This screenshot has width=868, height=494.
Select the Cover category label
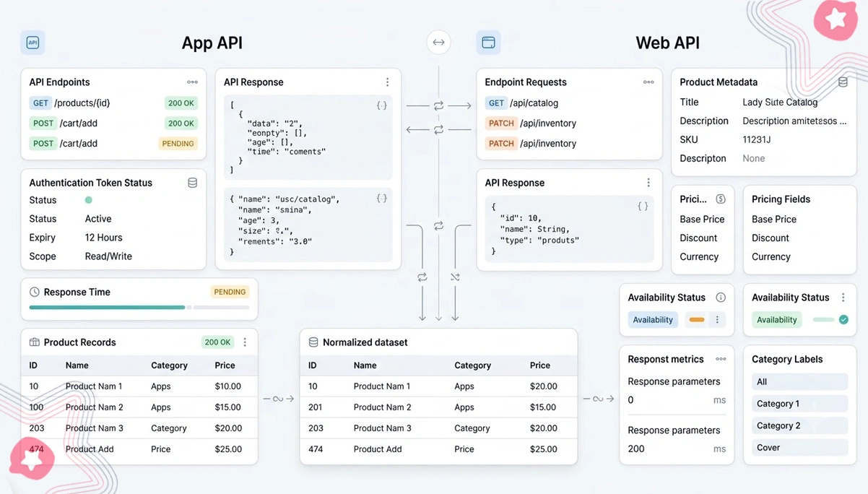tap(799, 448)
